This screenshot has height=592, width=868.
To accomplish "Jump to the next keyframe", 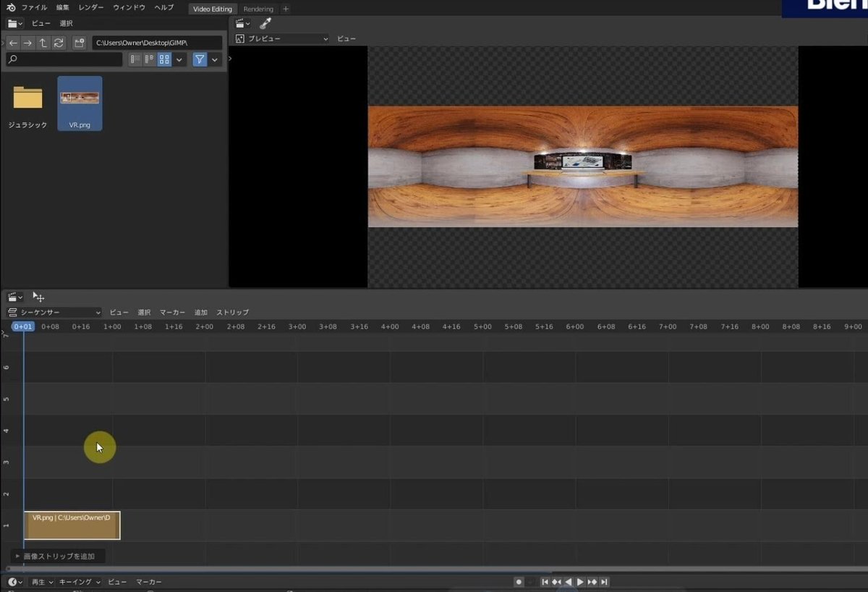I will pos(592,582).
